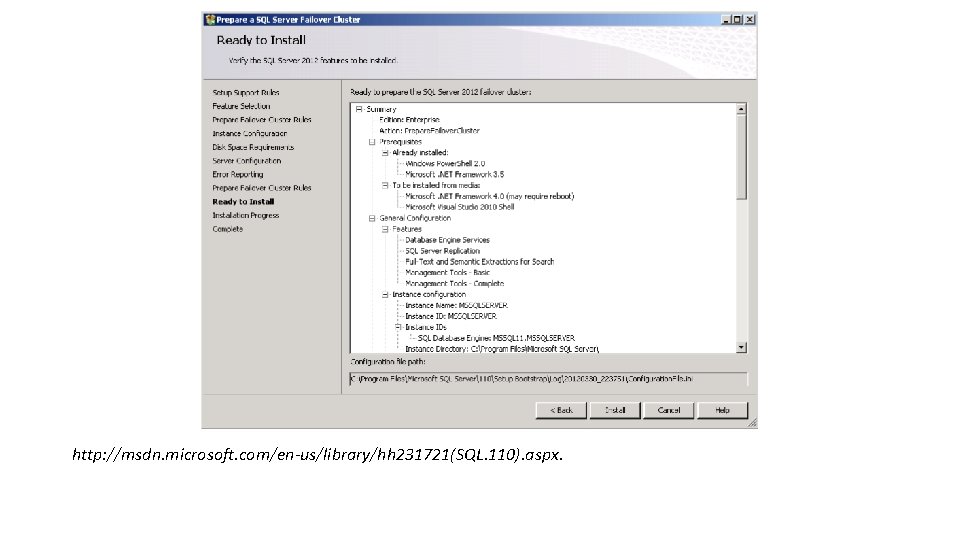Click the msdn.microsoft.com URL text
Viewport: 960px width, 540px height.
pyautogui.click(x=317, y=454)
